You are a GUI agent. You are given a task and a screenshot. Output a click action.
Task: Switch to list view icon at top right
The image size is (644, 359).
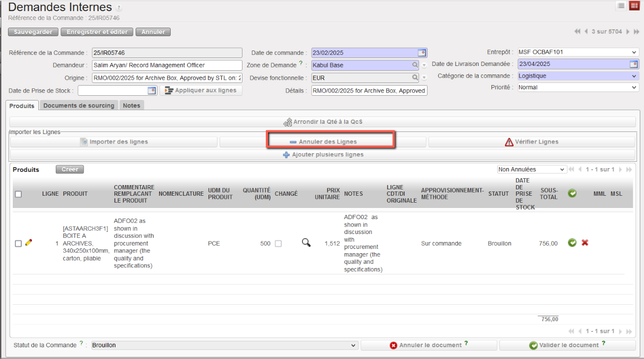coord(621,6)
